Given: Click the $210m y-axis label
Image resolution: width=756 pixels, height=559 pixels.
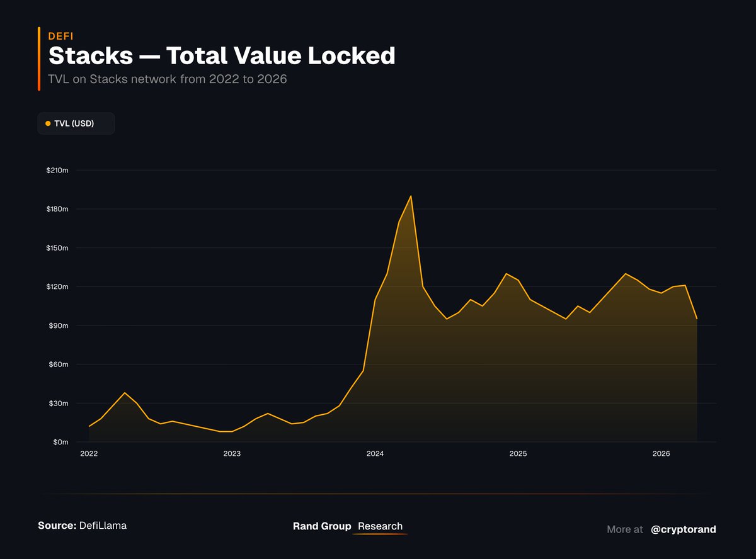Looking at the screenshot, I should pyautogui.click(x=57, y=171).
